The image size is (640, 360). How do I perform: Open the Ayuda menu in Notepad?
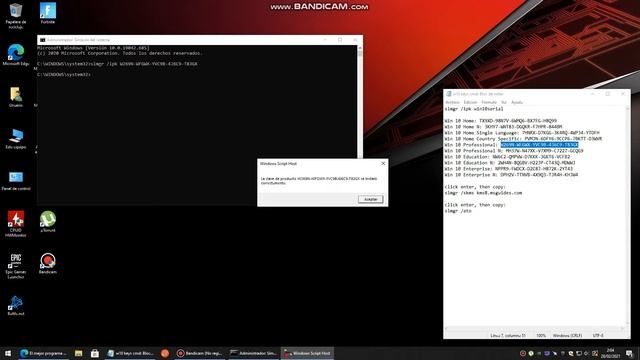pos(517,102)
